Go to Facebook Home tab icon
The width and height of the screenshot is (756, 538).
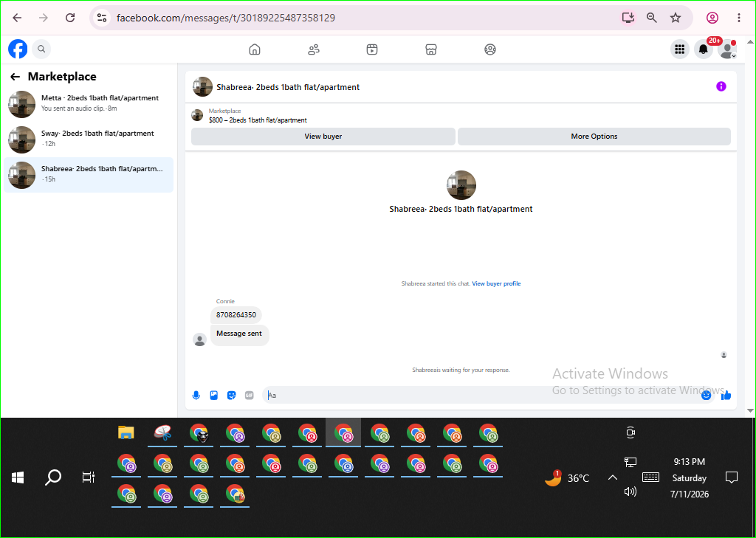click(255, 49)
